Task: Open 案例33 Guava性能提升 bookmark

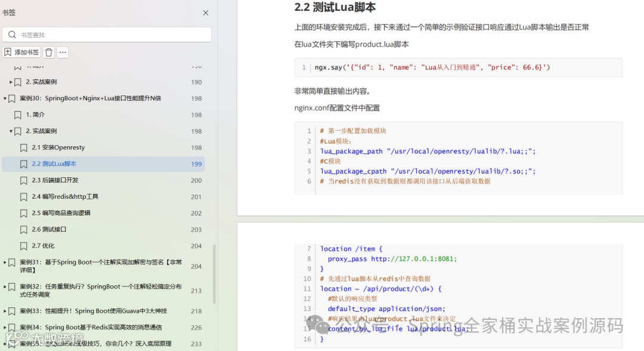Action: (x=93, y=311)
